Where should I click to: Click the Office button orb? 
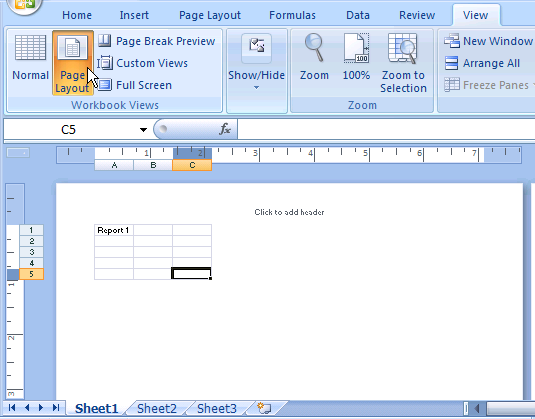[24, 6]
